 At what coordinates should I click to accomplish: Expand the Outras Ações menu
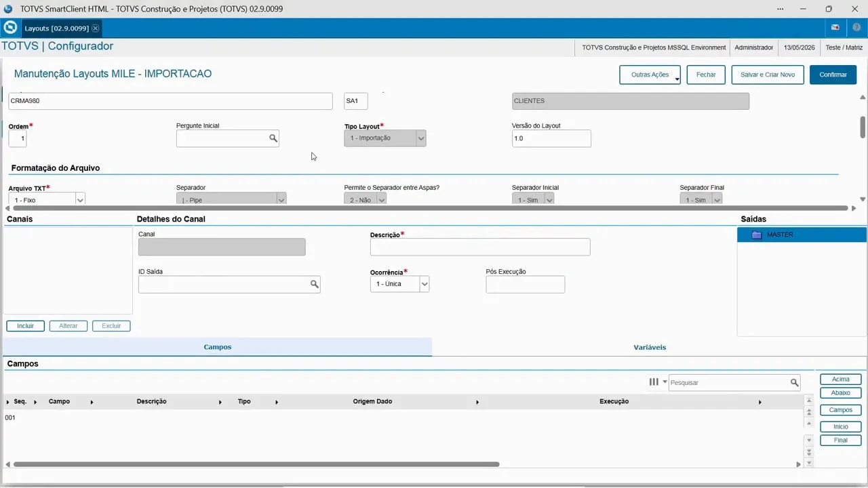(x=650, y=75)
